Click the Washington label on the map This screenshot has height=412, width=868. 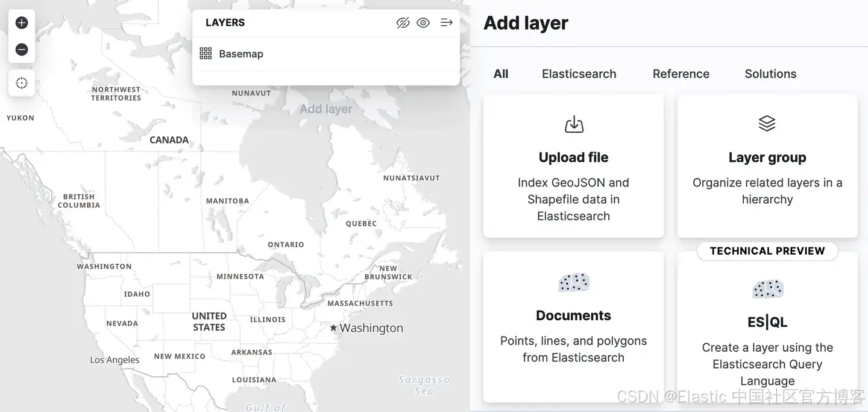(x=371, y=328)
